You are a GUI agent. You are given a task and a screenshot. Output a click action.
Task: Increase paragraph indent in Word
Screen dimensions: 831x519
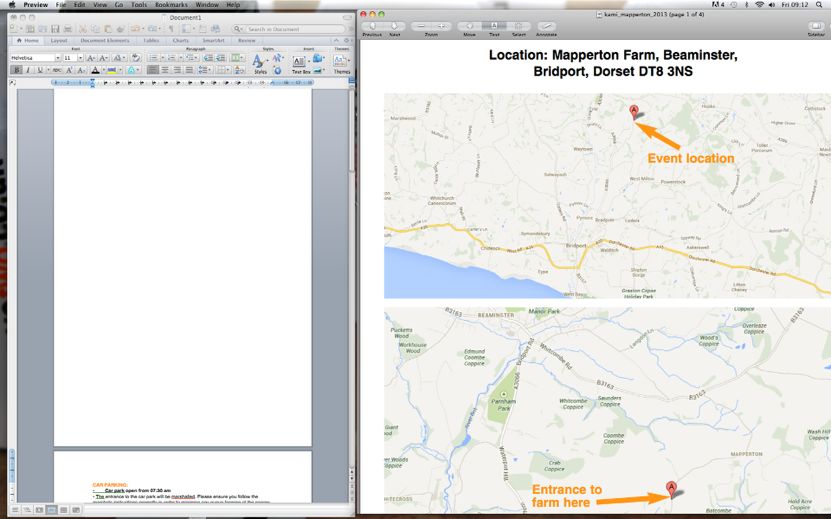coord(220,58)
